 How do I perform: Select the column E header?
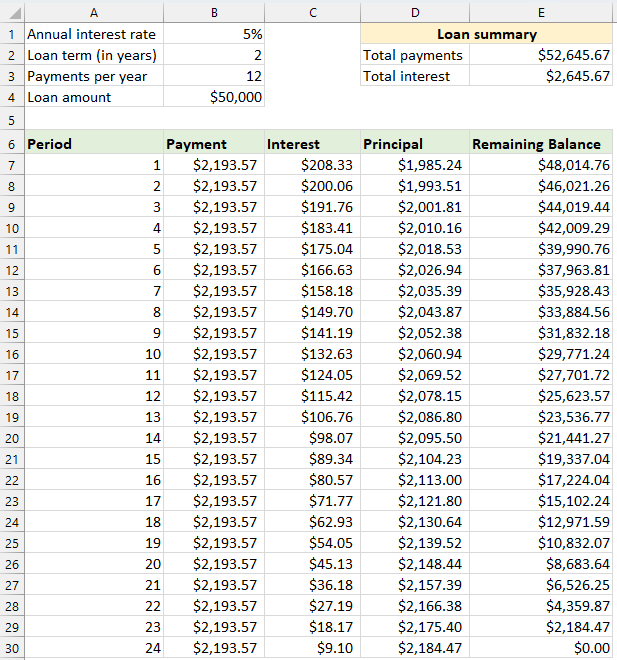click(x=540, y=12)
